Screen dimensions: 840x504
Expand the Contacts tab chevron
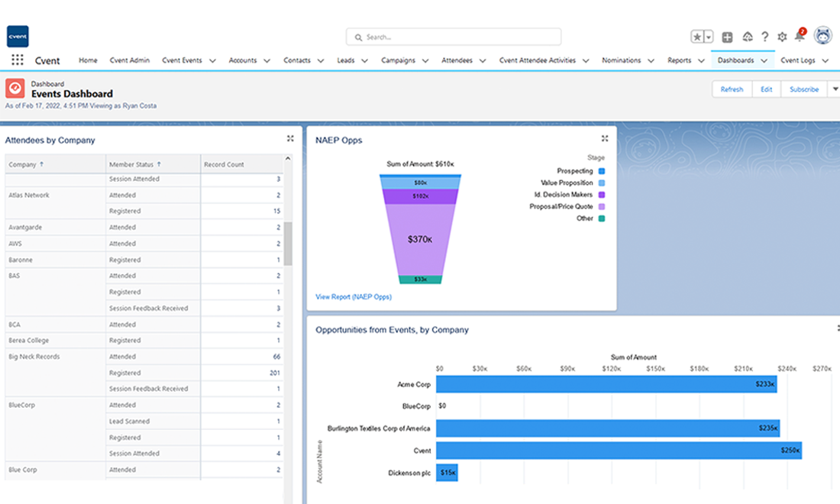[321, 61]
